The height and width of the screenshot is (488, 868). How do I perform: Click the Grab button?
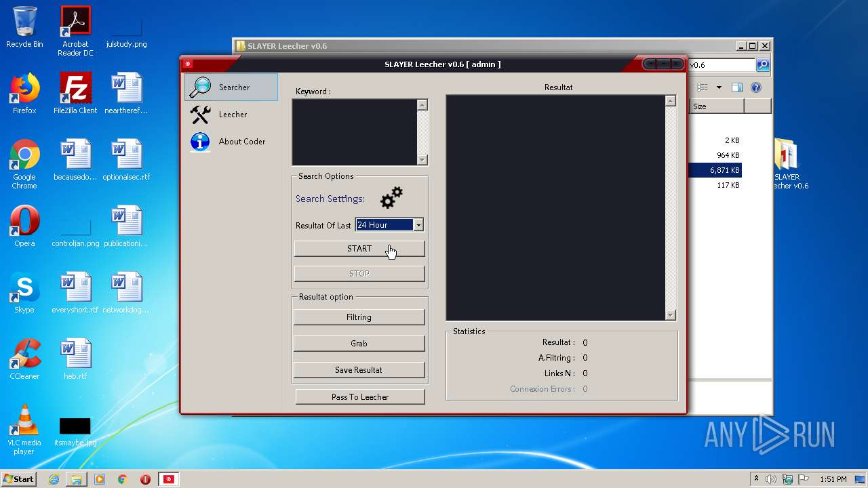[x=359, y=344]
